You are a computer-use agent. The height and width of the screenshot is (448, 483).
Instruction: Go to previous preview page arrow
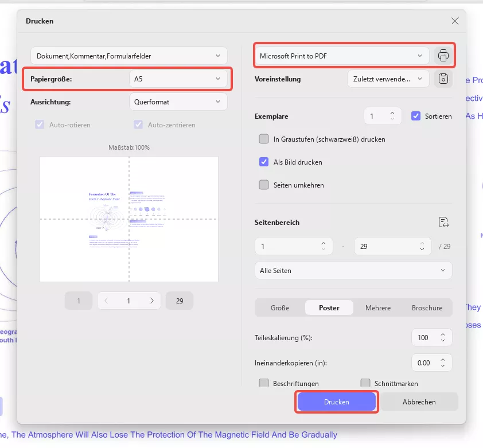(106, 301)
